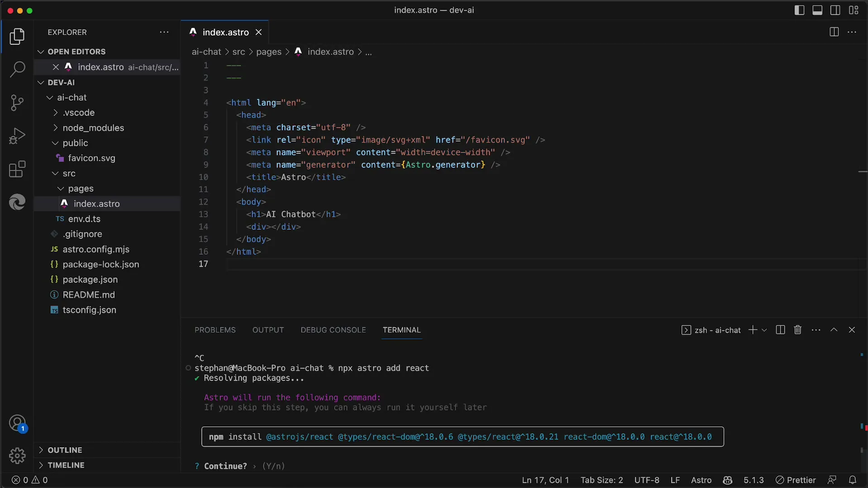Toggle bottom panel visibility
Viewport: 868px width, 488px height.
pyautogui.click(x=817, y=10)
